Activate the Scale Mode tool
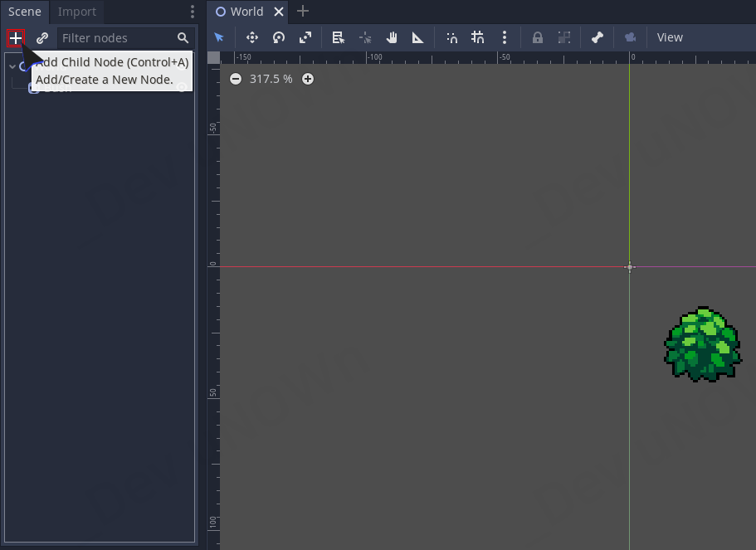The image size is (756, 550). click(305, 37)
